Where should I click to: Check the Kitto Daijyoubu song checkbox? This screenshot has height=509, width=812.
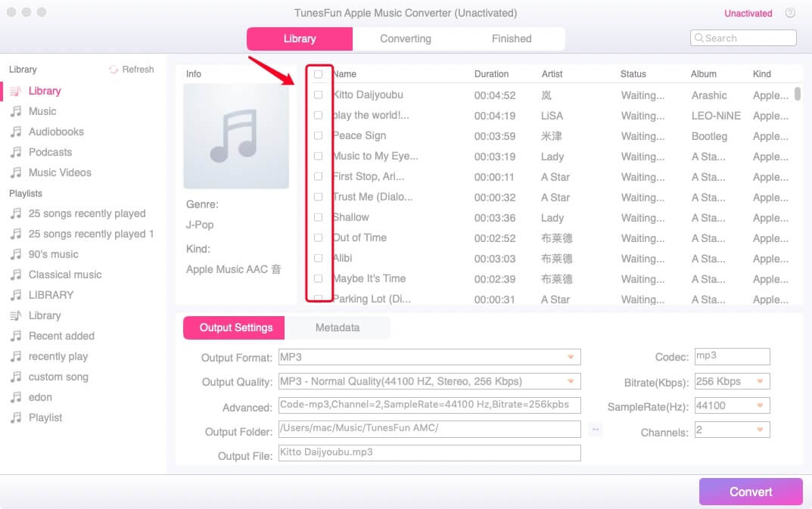click(x=318, y=95)
